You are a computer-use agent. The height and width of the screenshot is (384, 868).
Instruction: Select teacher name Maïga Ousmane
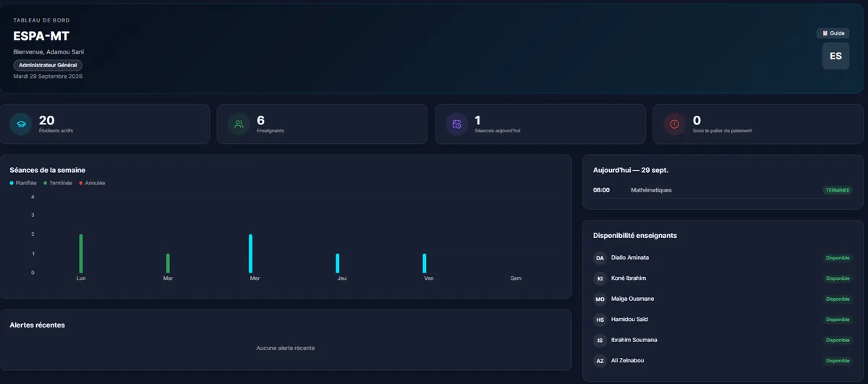[632, 299]
